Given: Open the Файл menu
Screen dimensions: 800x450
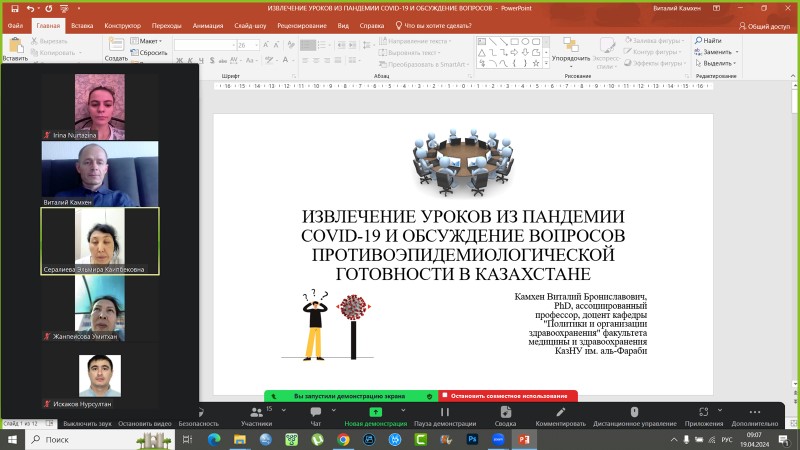Looking at the screenshot, I should click(x=15, y=26).
